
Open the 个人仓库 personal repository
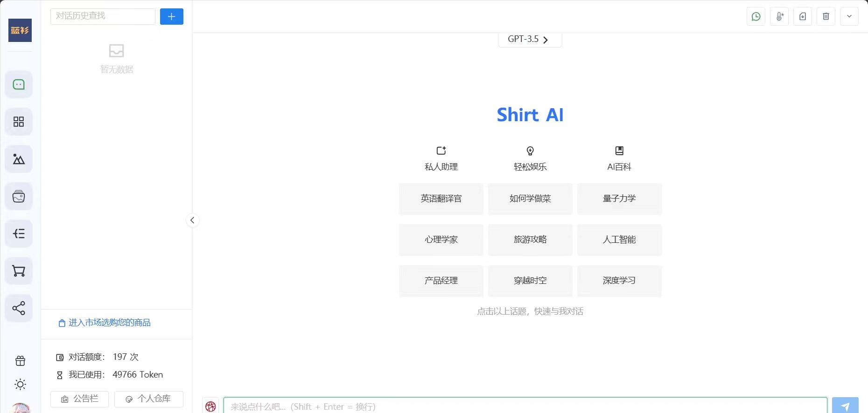coord(149,399)
